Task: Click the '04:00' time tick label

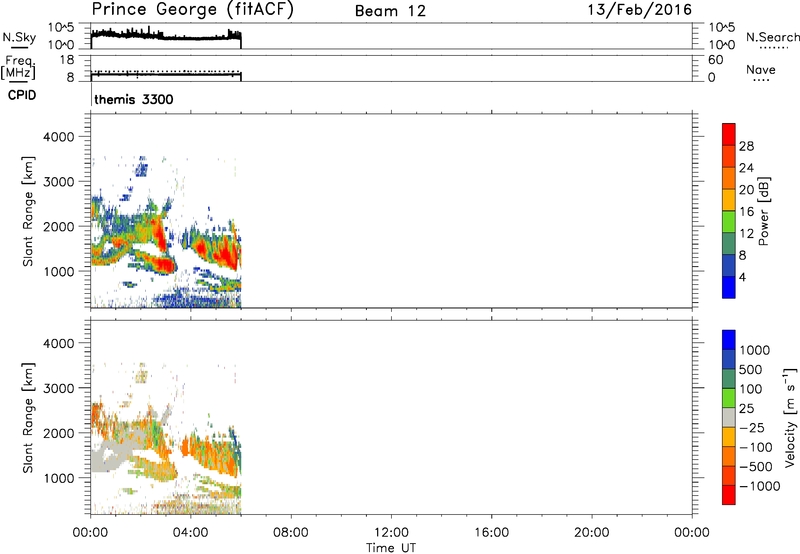Action: click(x=190, y=533)
